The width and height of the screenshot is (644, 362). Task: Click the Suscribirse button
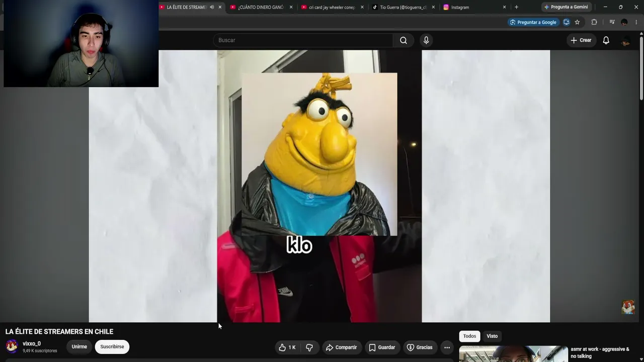[112, 347]
